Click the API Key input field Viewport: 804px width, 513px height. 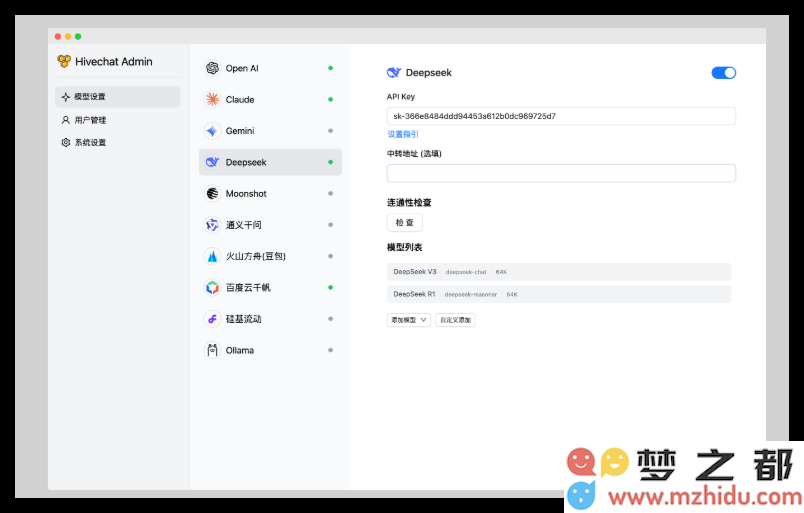pyautogui.click(x=561, y=116)
